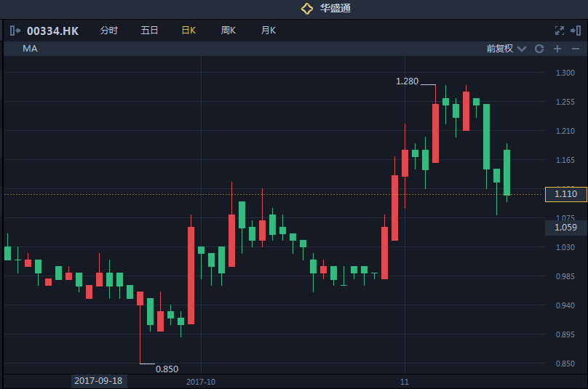
Task: Click the right panel collapse icon
Action: coord(575,31)
